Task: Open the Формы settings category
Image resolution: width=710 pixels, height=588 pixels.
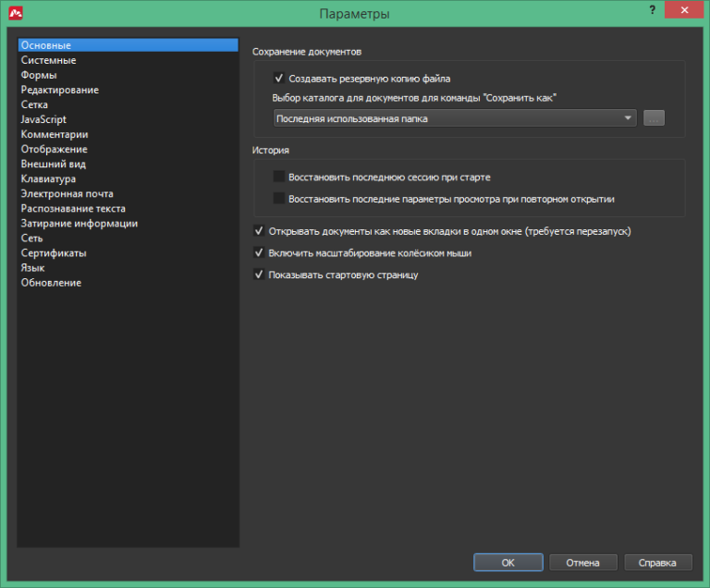Action: click(129, 75)
